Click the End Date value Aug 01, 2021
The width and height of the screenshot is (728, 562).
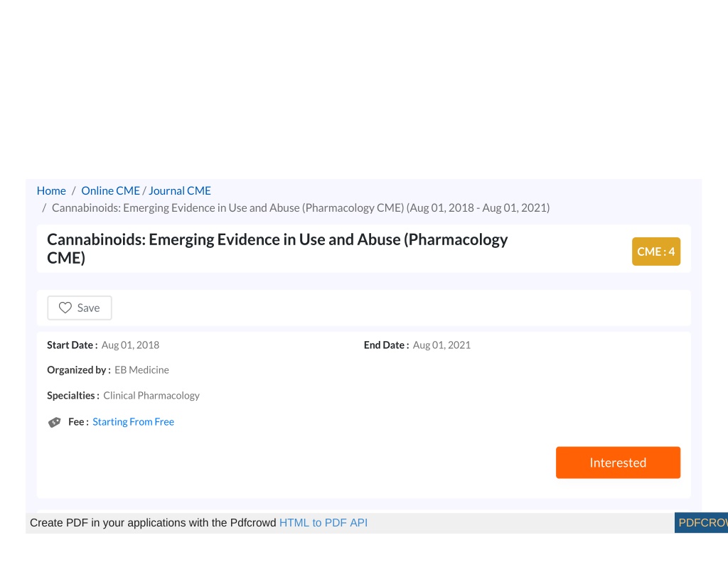(441, 345)
